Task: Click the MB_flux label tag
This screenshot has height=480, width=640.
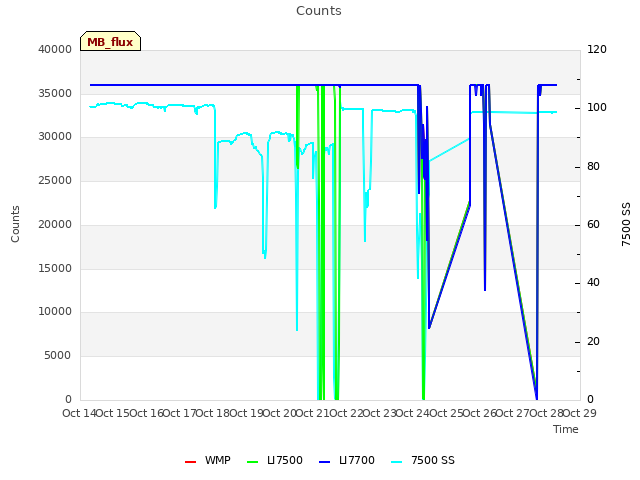Action: [110, 41]
